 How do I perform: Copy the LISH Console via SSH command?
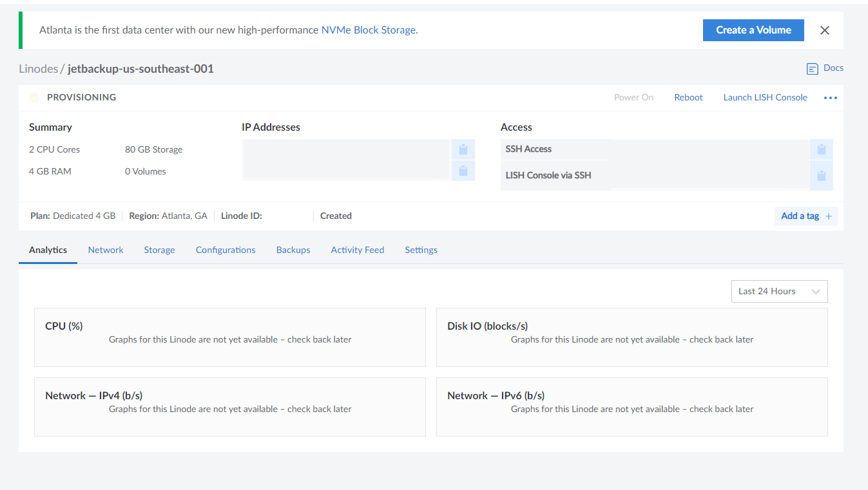tap(822, 174)
